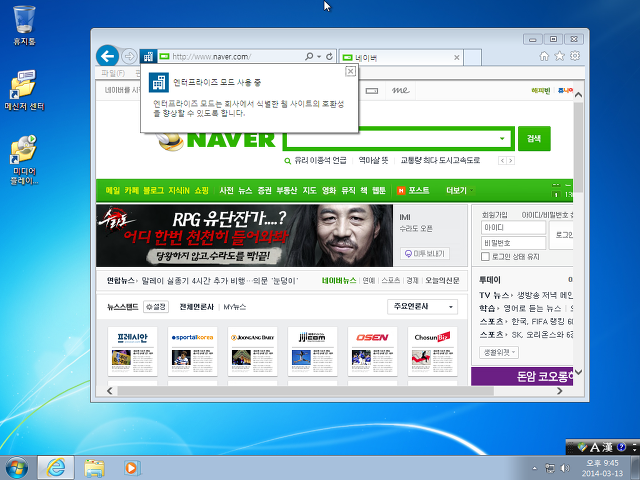Click the 교통량 최다 도시고속도로 link
This screenshot has width=640, height=480.
coord(440,160)
